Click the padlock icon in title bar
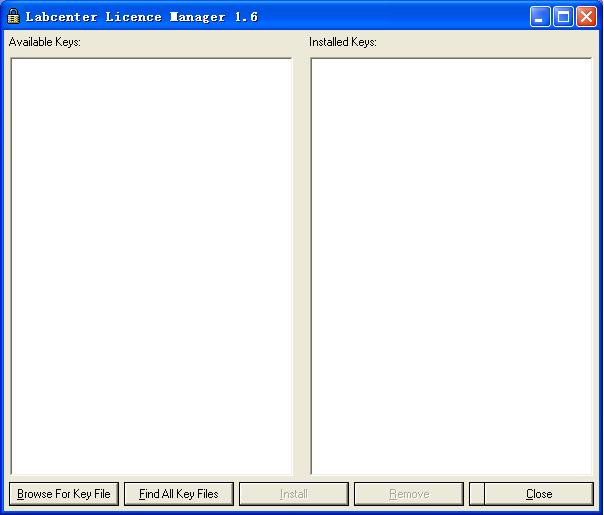Screen dimensions: 604x515 pos(13,17)
